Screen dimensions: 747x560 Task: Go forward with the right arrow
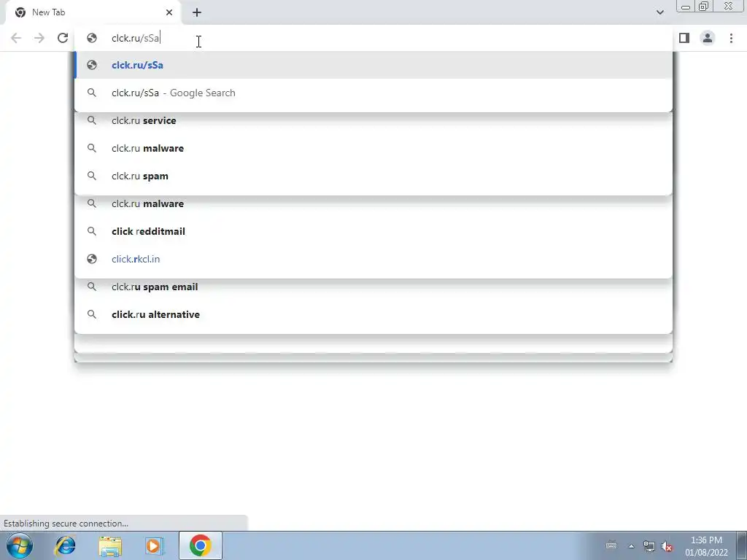point(39,38)
